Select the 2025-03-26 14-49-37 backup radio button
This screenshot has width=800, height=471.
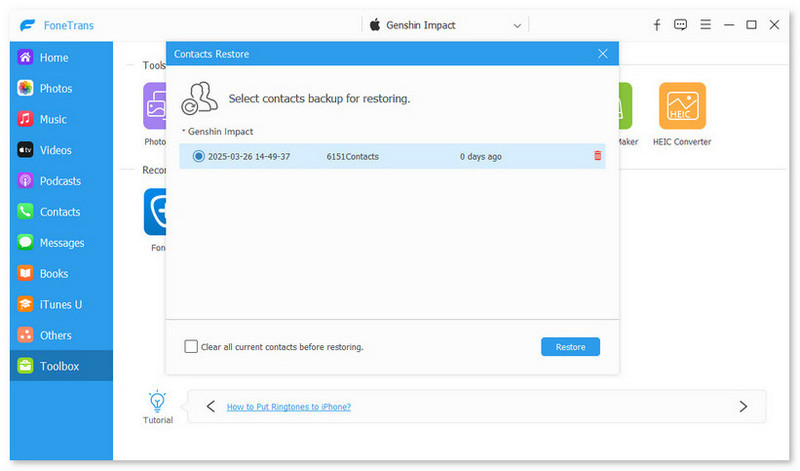198,156
